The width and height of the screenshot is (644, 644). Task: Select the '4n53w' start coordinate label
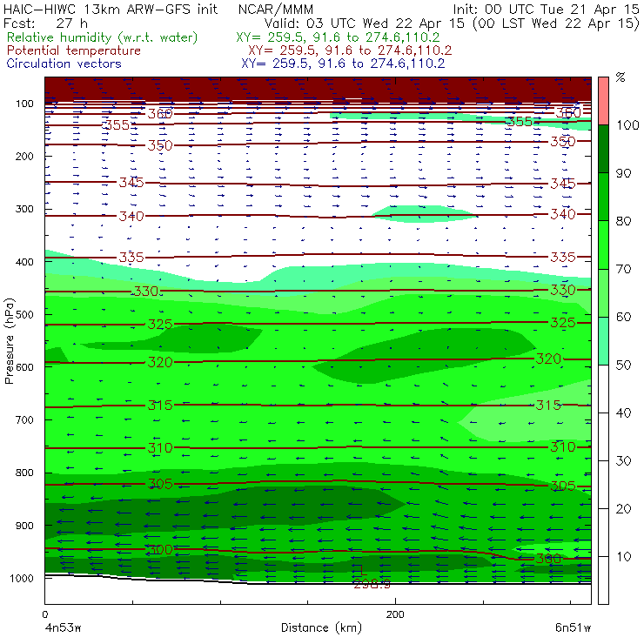63,627
